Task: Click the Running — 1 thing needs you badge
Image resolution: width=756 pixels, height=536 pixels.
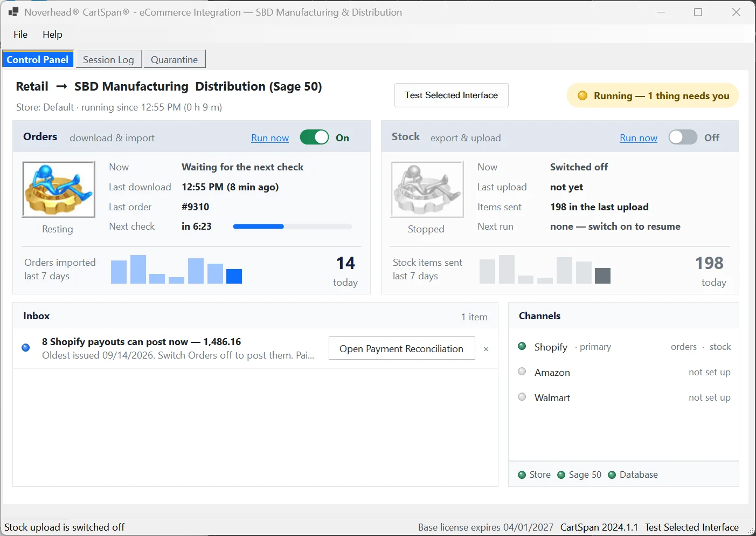Action: [653, 95]
